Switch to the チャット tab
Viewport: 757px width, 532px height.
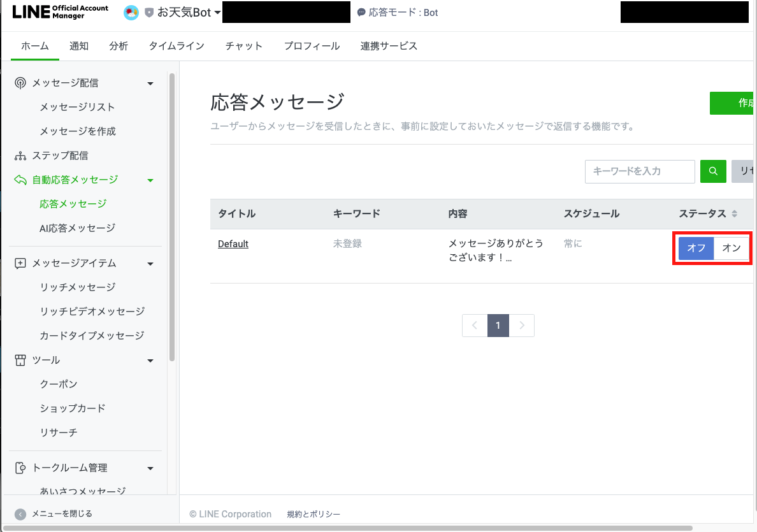pyautogui.click(x=243, y=45)
